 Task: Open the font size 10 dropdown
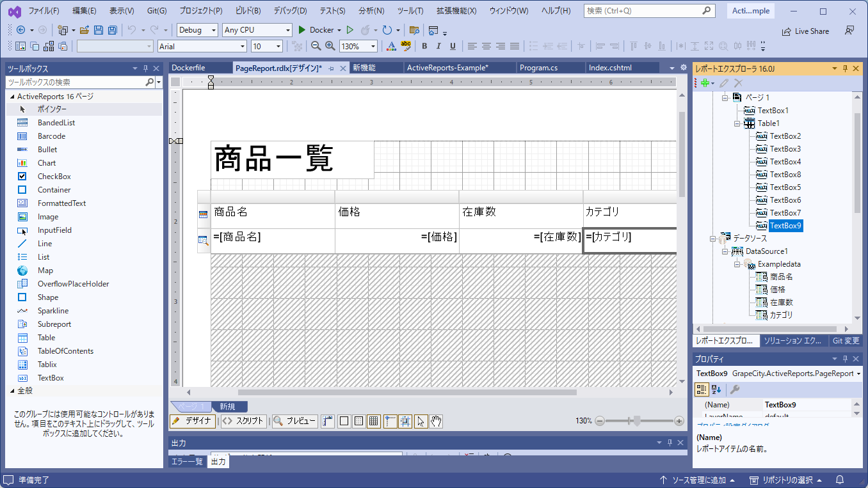[267, 46]
